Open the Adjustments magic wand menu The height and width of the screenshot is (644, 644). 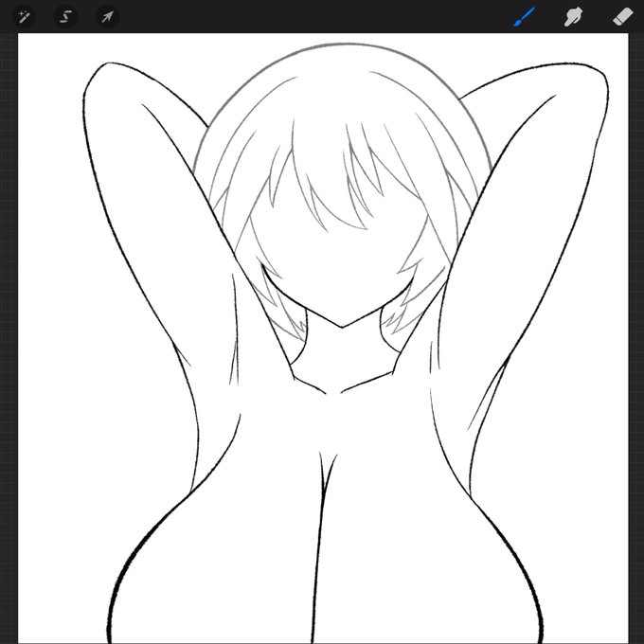(x=25, y=17)
